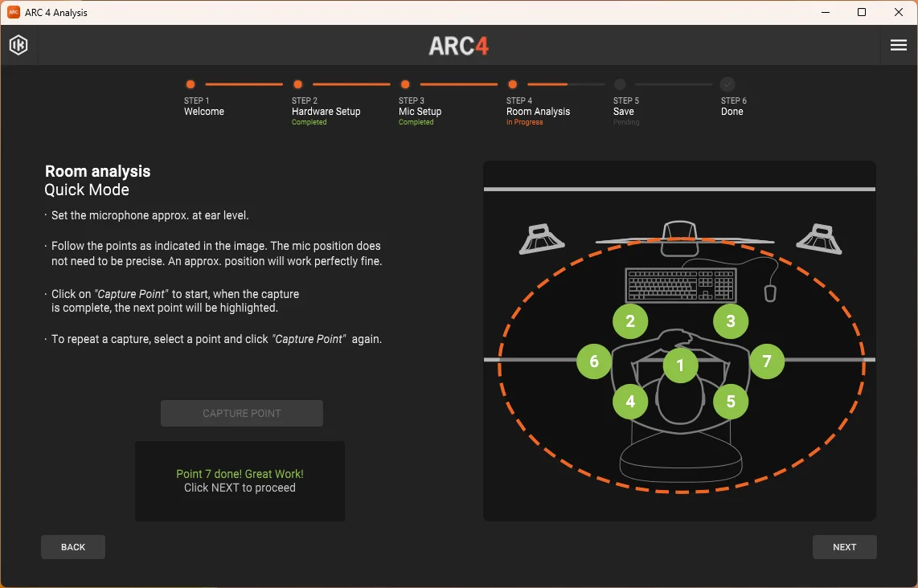The width and height of the screenshot is (918, 588).
Task: Click Step 3 Mic Setup indicator
Action: point(405,84)
